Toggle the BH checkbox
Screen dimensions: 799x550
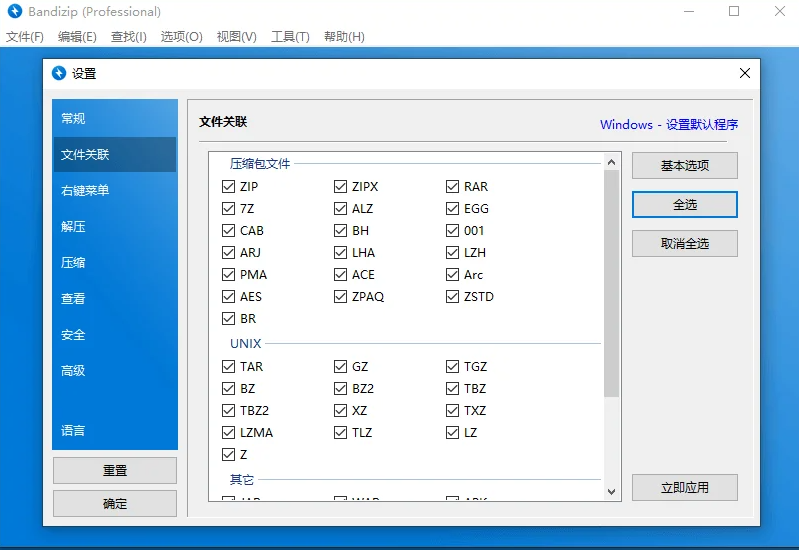point(340,230)
